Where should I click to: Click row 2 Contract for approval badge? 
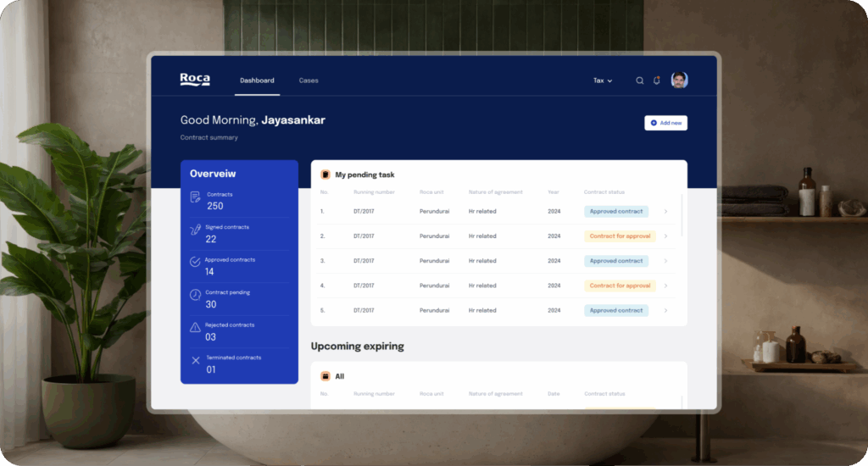(x=620, y=236)
